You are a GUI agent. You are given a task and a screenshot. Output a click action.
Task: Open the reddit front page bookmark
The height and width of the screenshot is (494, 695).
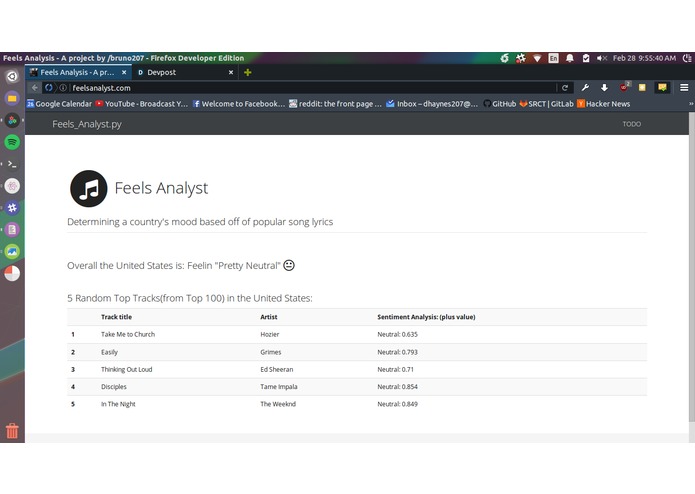pyautogui.click(x=335, y=104)
